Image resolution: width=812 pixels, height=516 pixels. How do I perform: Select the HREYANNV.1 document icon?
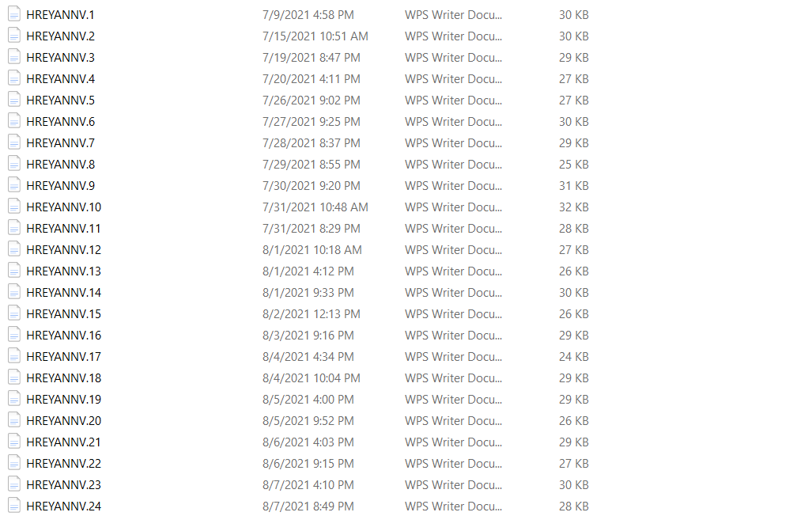tap(14, 14)
